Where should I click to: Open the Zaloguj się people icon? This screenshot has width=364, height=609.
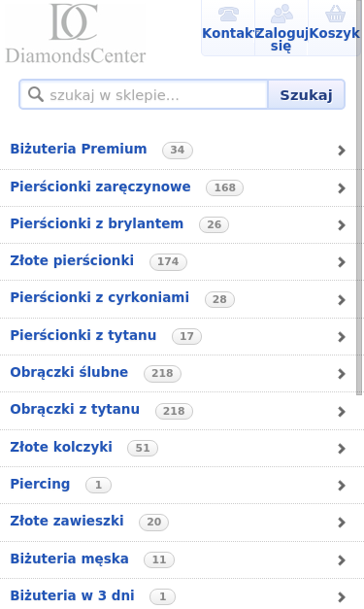281,14
